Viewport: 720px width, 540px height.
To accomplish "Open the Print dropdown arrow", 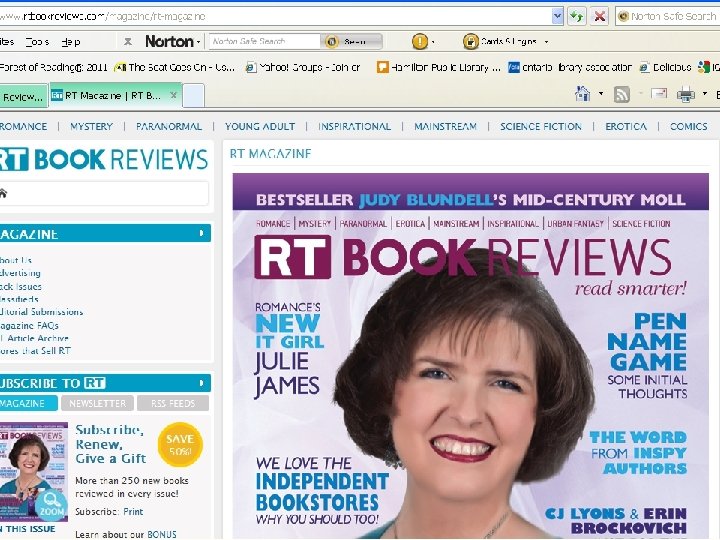I will pyautogui.click(x=705, y=94).
